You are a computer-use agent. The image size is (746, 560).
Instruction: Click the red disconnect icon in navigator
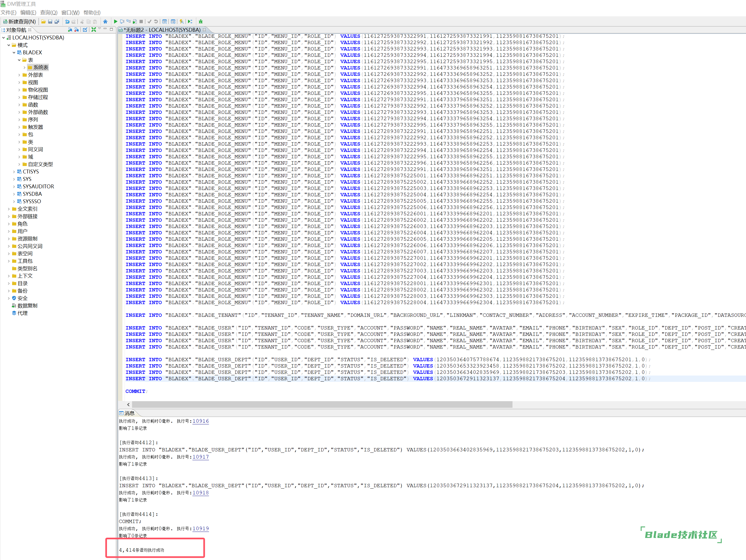tap(77, 30)
